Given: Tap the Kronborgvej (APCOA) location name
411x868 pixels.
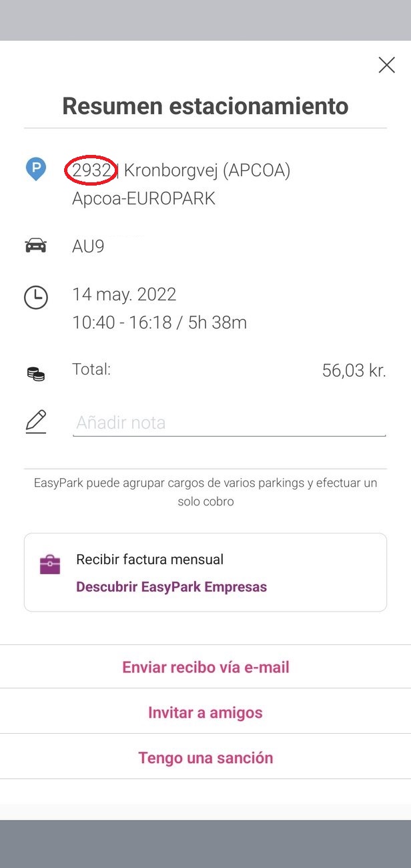Looking at the screenshot, I should tap(207, 171).
